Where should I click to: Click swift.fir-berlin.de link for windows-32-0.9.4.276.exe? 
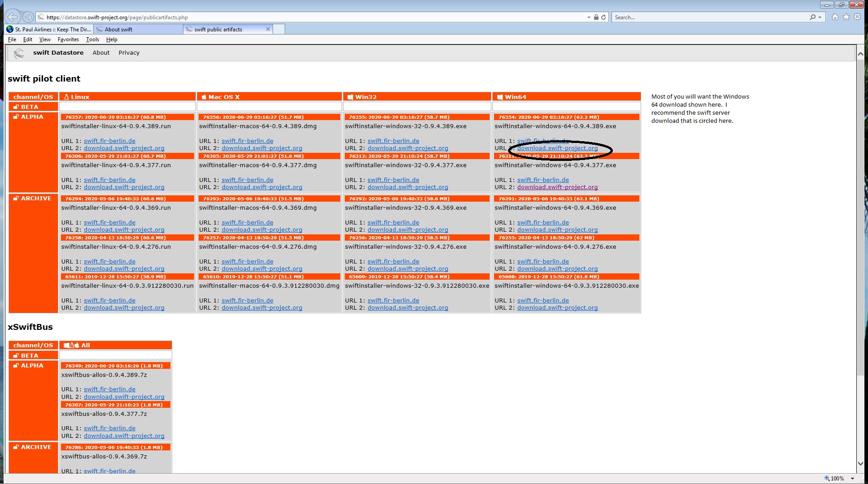tap(393, 261)
